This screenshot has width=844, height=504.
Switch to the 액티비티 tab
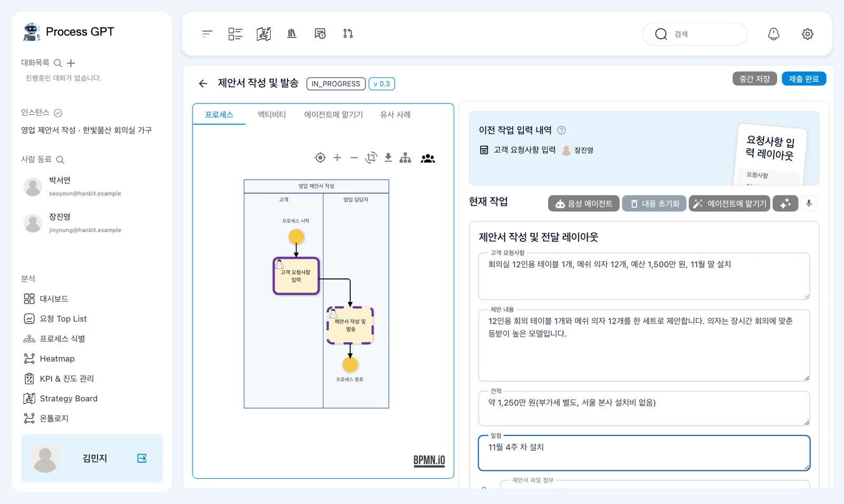(272, 114)
